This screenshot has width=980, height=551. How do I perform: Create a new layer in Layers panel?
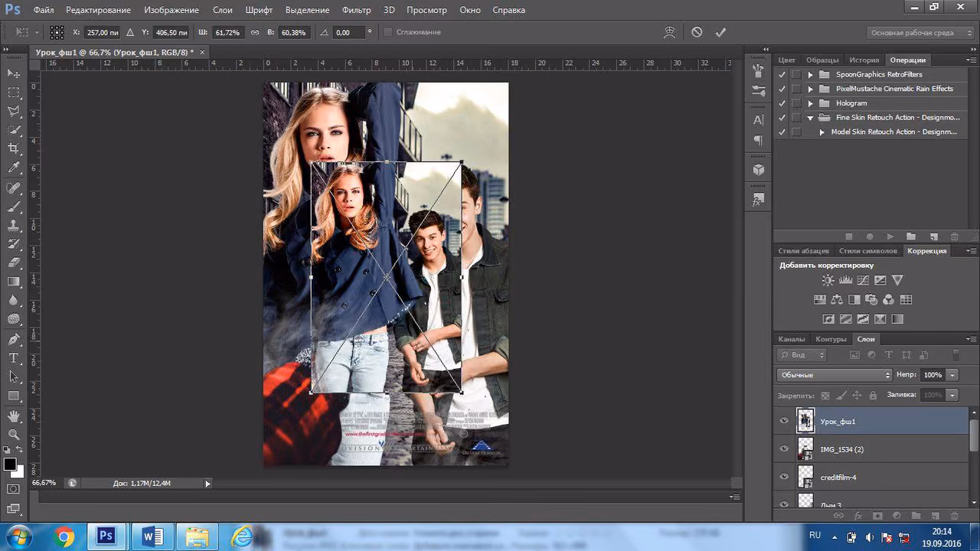click(935, 517)
